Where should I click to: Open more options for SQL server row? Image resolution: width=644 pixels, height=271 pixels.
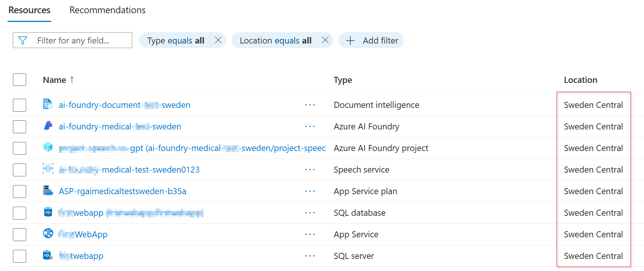pyautogui.click(x=310, y=256)
